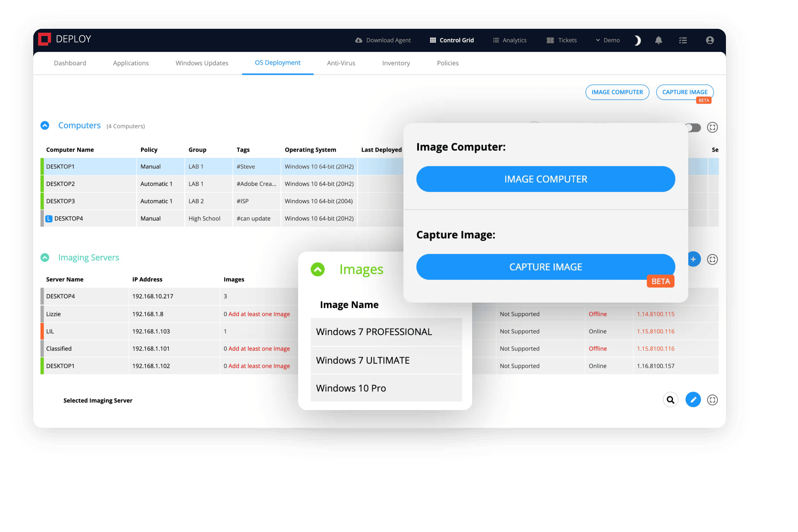Open the tasks checklist icon in top bar
Image resolution: width=798 pixels, height=532 pixels.
pos(683,40)
